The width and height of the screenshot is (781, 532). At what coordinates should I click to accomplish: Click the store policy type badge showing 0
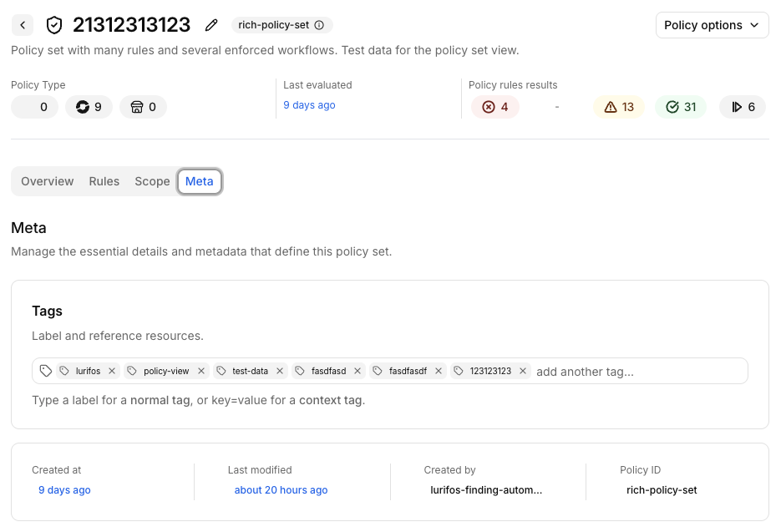click(143, 107)
